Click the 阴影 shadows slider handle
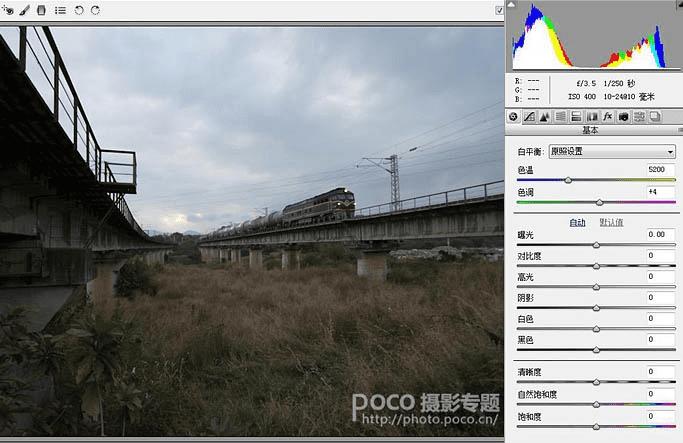The height and width of the screenshot is (443, 683). pyautogui.click(x=596, y=308)
